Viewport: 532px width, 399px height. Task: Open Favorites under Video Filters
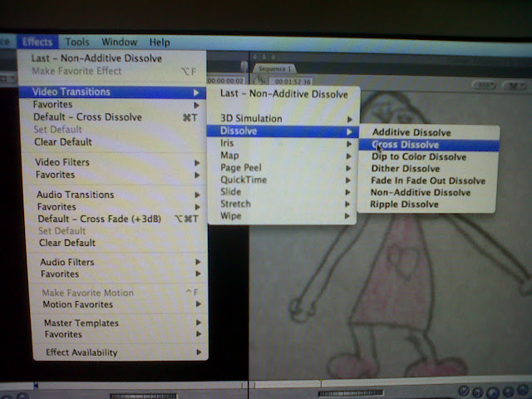[116, 175]
